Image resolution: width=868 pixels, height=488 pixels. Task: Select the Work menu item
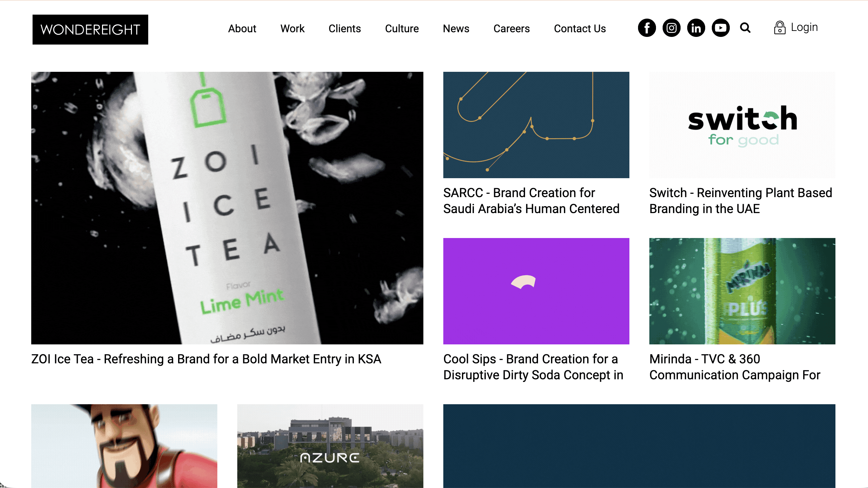click(292, 29)
